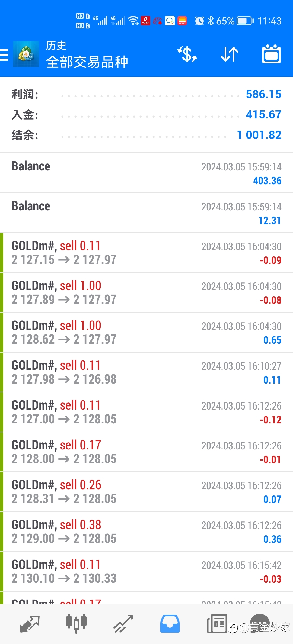Screen dimensions: 293x644
Task: Open the Trade tab with trend arrow
Action: point(123,624)
